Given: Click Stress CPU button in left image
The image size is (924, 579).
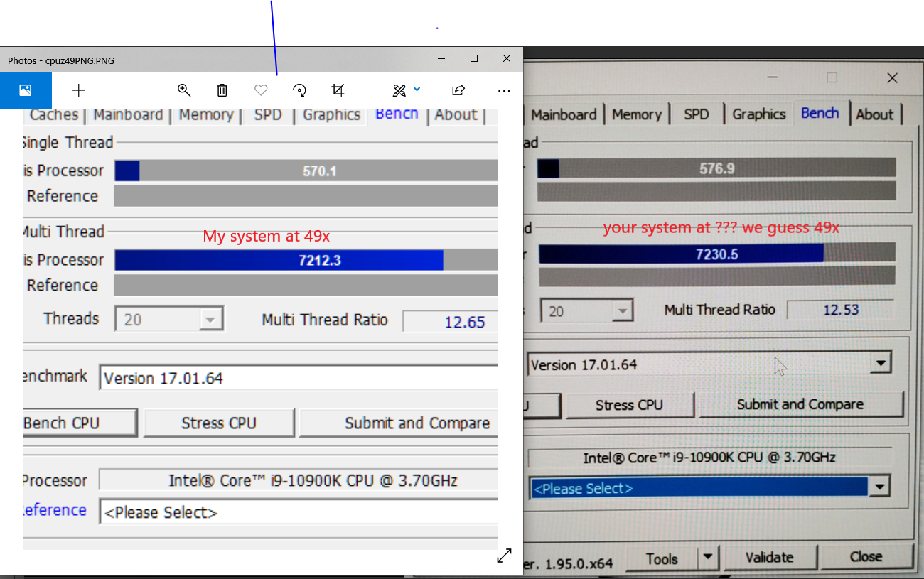Looking at the screenshot, I should [219, 423].
